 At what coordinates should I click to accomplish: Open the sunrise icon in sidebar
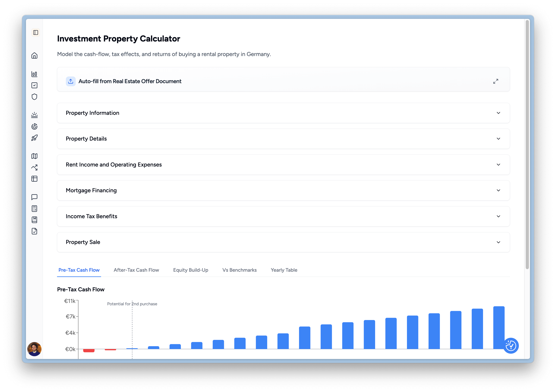click(34, 115)
